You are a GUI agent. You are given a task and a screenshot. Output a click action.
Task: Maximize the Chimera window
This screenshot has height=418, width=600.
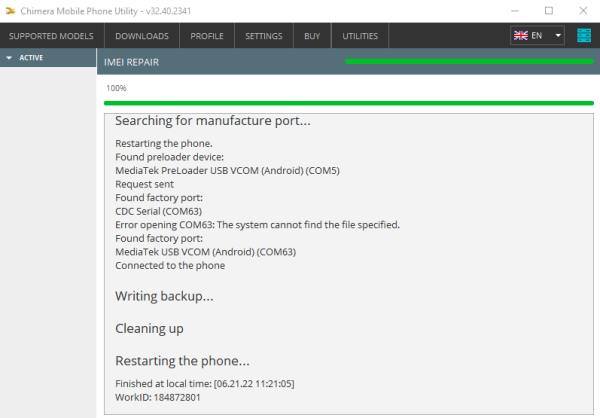pyautogui.click(x=549, y=11)
